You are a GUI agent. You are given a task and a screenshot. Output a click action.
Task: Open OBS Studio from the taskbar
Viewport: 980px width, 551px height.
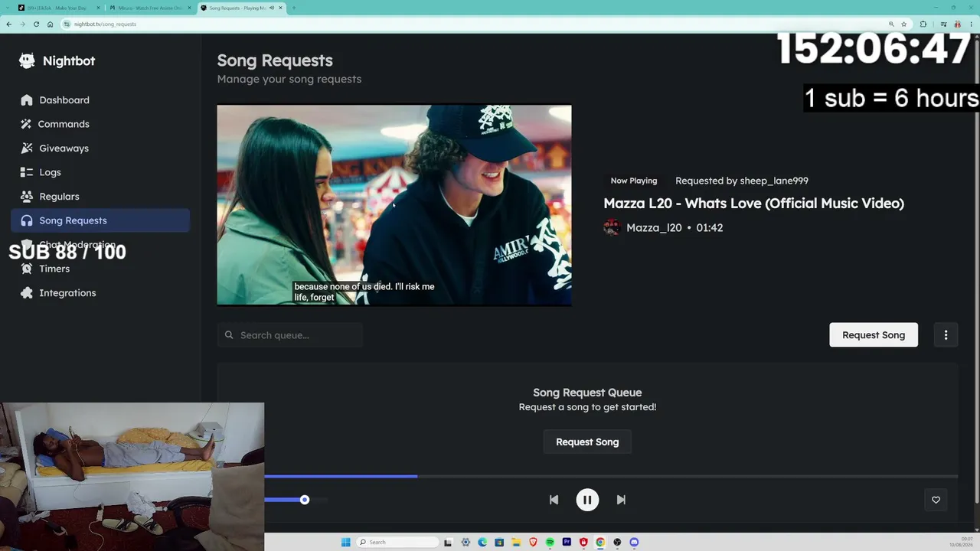(617, 543)
